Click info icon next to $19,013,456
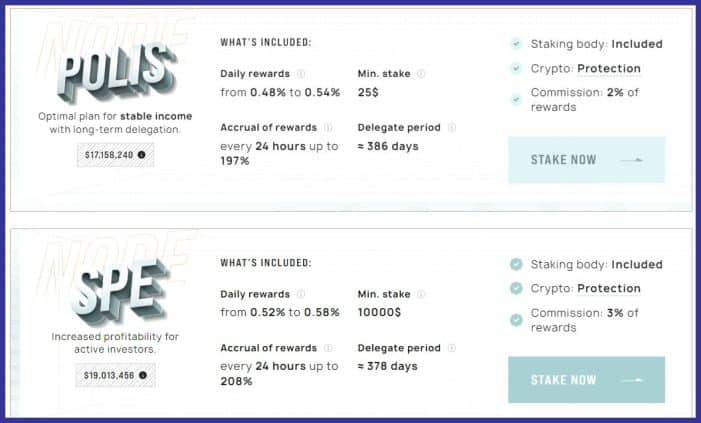Image resolution: width=701 pixels, height=423 pixels. [x=141, y=375]
